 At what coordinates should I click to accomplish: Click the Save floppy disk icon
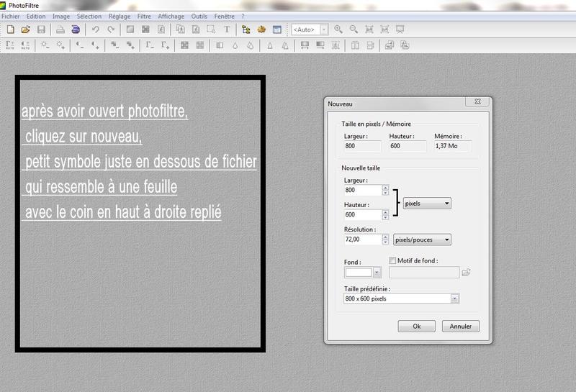click(41, 29)
